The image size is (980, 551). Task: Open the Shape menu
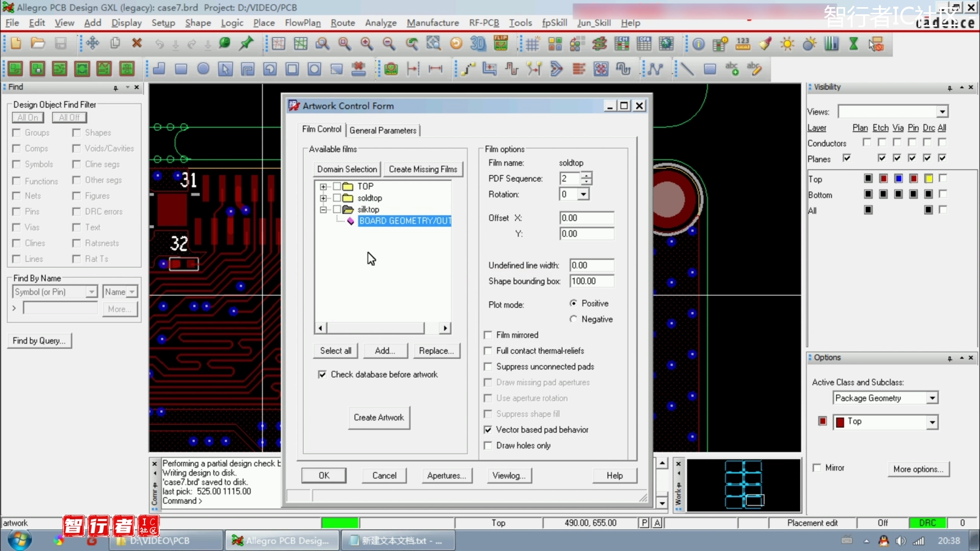pyautogui.click(x=198, y=23)
